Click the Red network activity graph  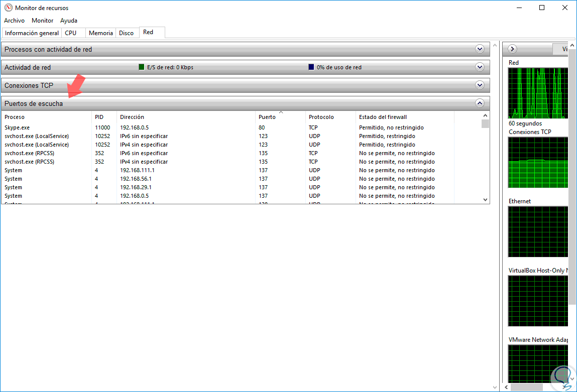tap(538, 93)
